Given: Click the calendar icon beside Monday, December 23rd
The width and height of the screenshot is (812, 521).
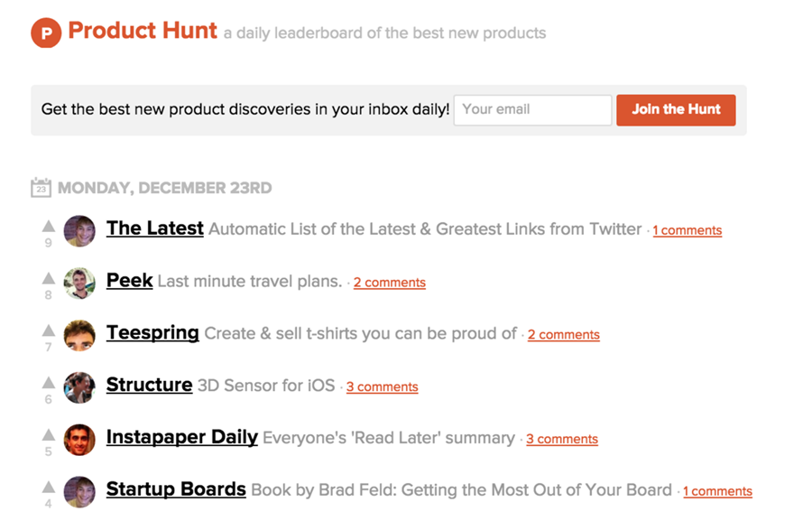Looking at the screenshot, I should (x=41, y=188).
